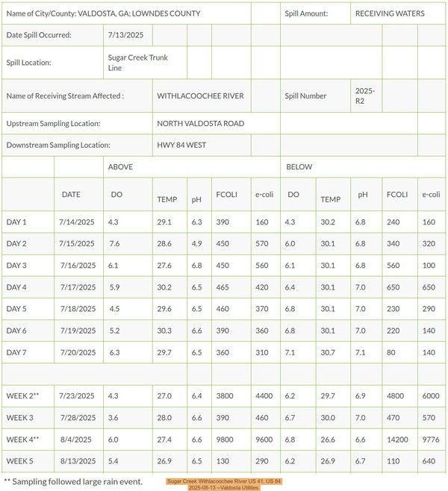Image resolution: width=448 pixels, height=491 pixels.
Task: Click DAY 7 below FCOLI value 80
Action: 391,353
